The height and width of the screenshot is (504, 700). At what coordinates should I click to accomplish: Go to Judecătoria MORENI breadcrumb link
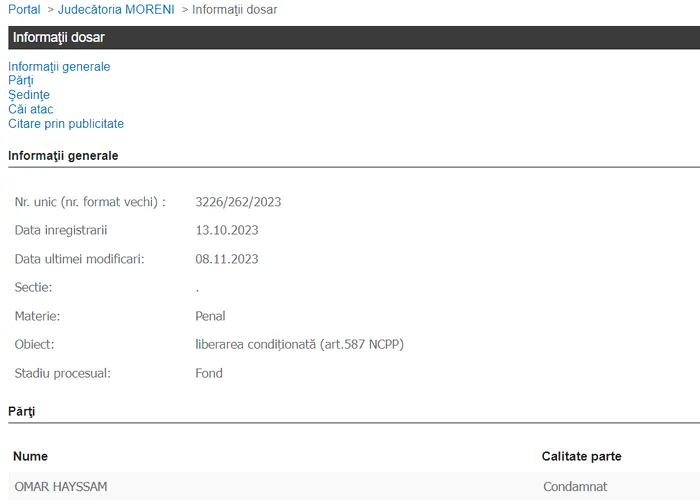[115, 10]
